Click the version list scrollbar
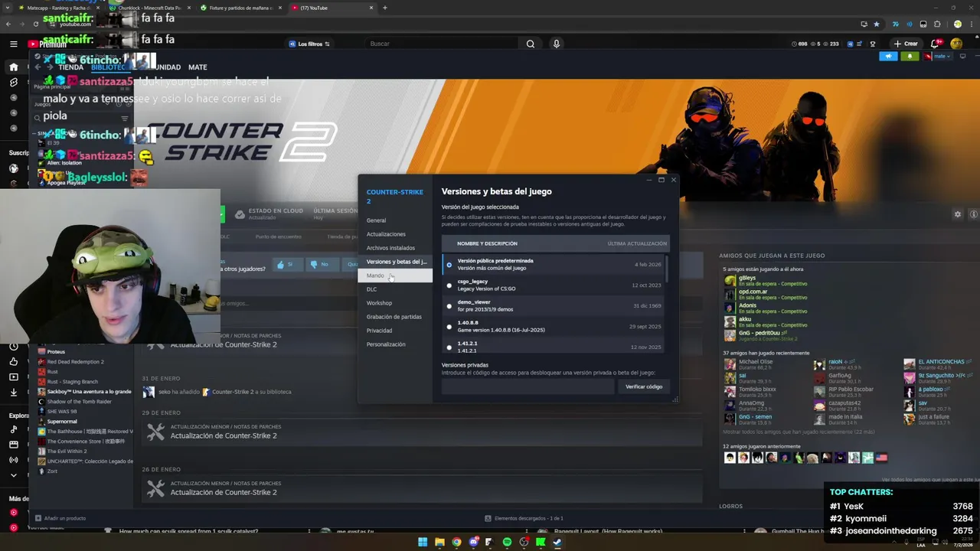980x551 pixels. [x=667, y=269]
